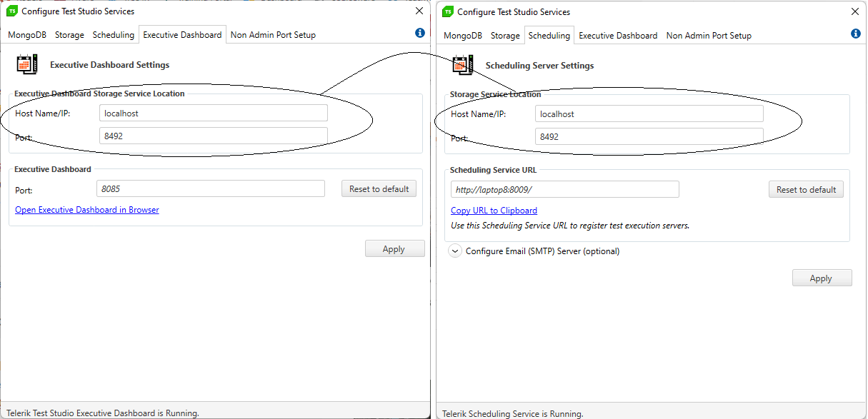This screenshot has width=868, height=419.
Task: Open Non Admin Port Setup in the right window
Action: [x=709, y=36]
